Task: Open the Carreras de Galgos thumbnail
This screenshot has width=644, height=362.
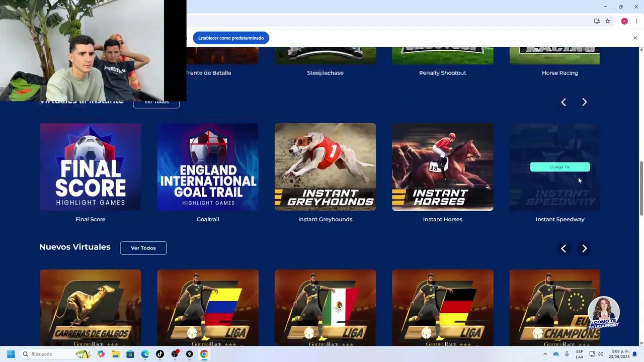Action: pos(91,308)
